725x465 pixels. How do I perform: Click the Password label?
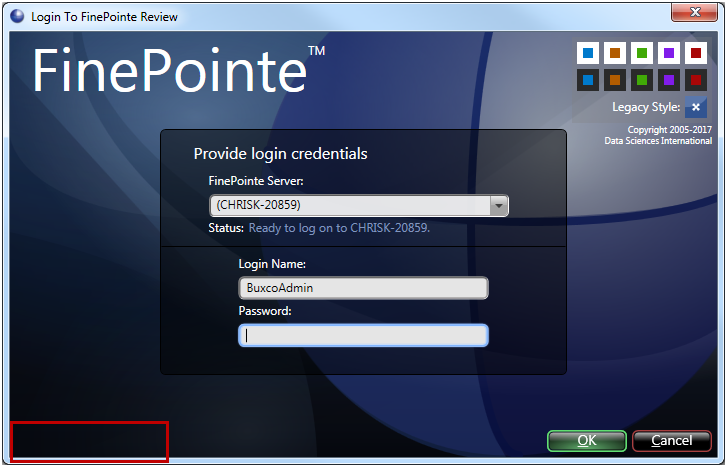click(265, 311)
